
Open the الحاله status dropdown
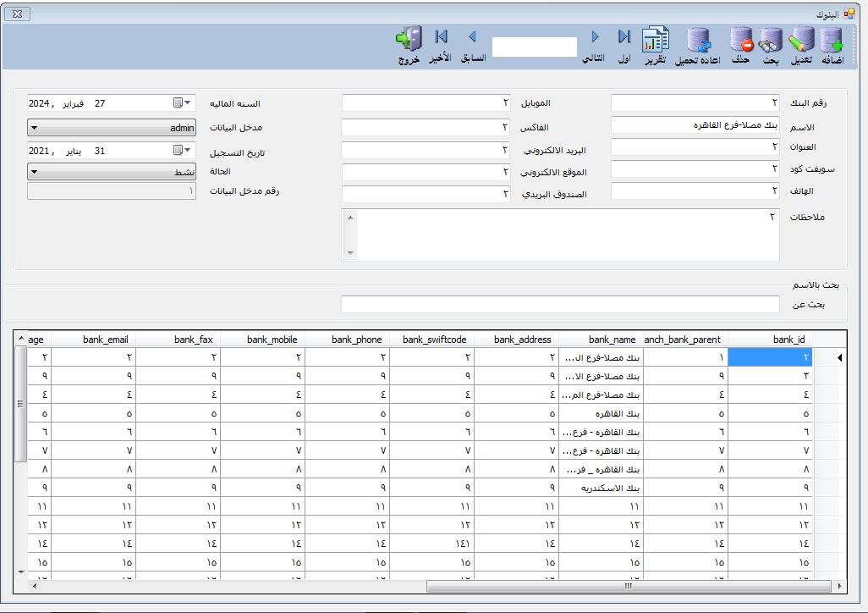33,172
